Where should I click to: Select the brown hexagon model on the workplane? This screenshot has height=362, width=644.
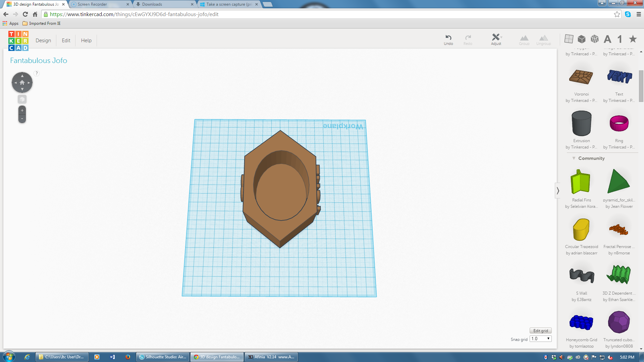[x=280, y=189]
